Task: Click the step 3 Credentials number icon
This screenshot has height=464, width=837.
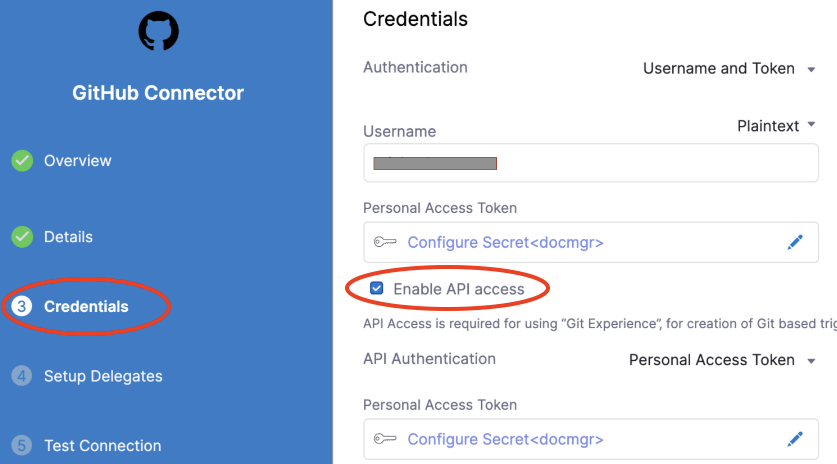Action: [x=22, y=307]
